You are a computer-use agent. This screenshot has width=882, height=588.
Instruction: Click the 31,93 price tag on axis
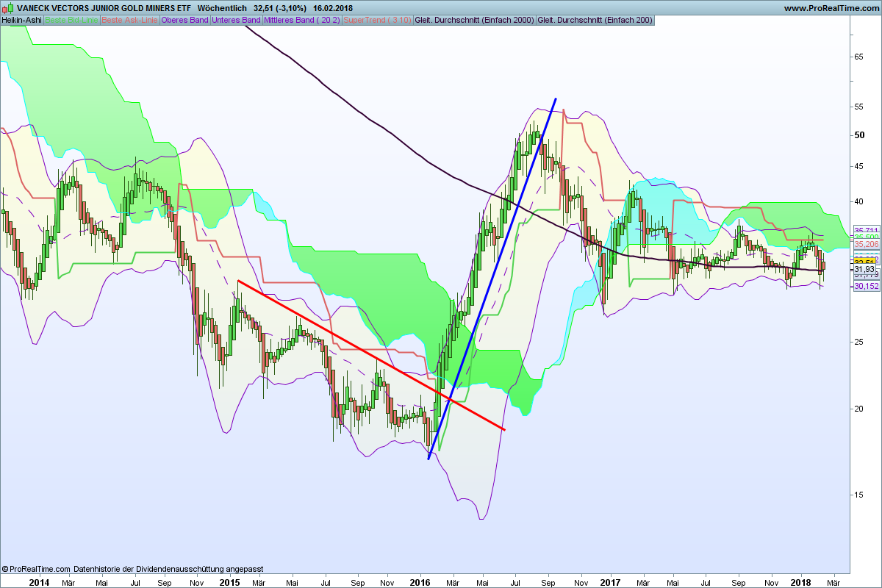tap(864, 270)
